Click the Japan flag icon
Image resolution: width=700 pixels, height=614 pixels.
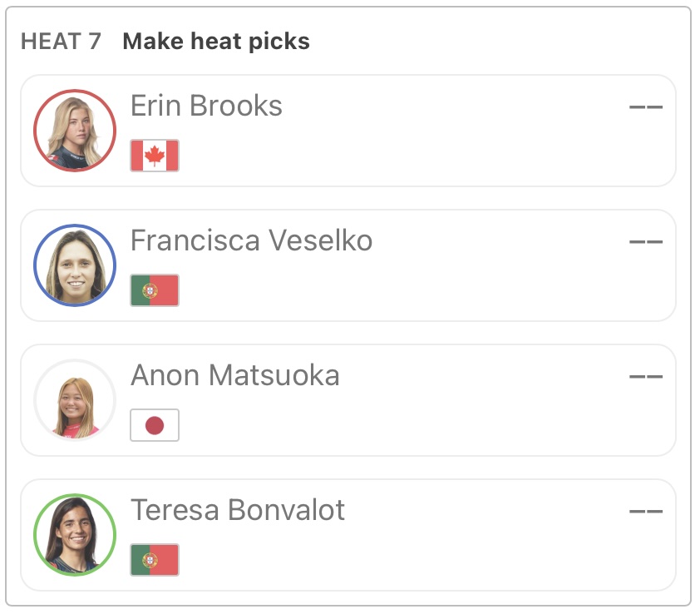[155, 425]
